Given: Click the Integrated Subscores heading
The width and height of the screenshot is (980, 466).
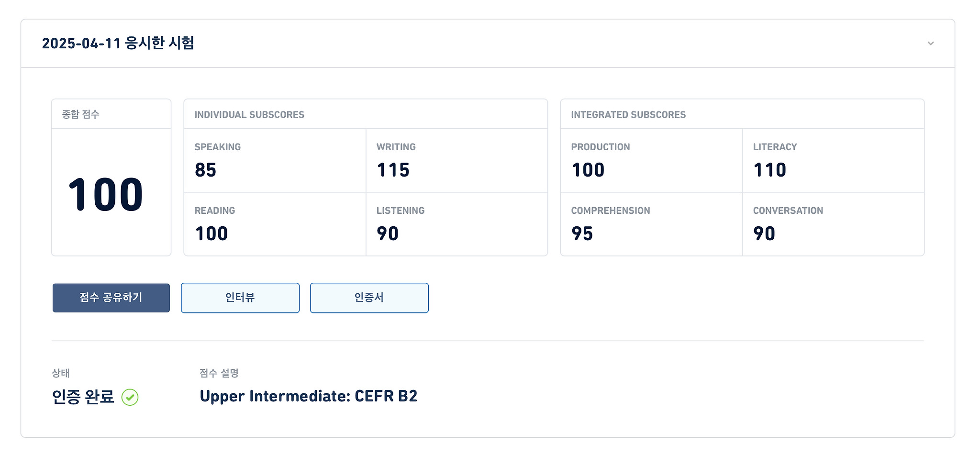Looking at the screenshot, I should pyautogui.click(x=628, y=115).
